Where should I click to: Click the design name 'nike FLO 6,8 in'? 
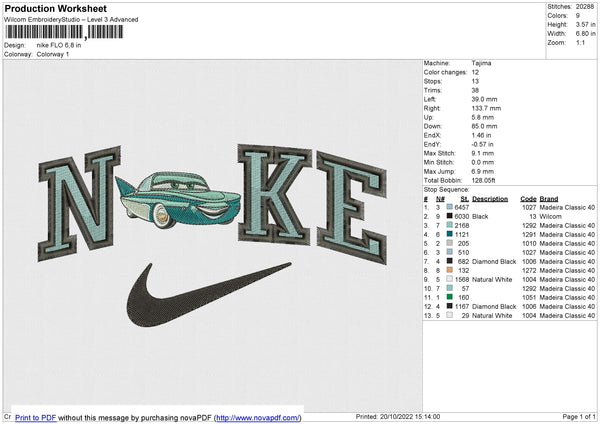(x=59, y=45)
